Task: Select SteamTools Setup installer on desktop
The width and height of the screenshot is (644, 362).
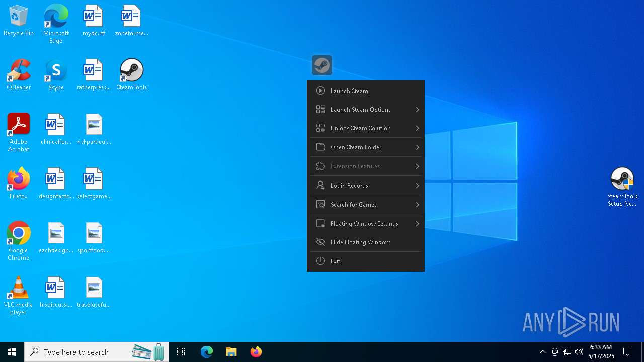Action: coord(622,187)
